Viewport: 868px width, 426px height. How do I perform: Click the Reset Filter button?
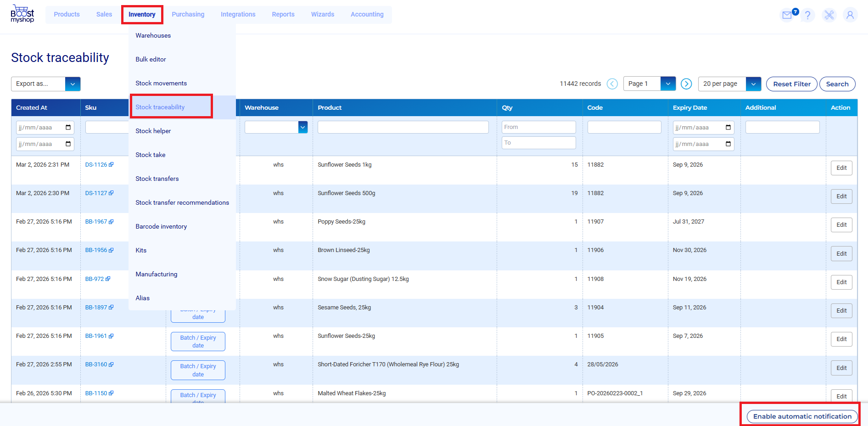pyautogui.click(x=791, y=84)
